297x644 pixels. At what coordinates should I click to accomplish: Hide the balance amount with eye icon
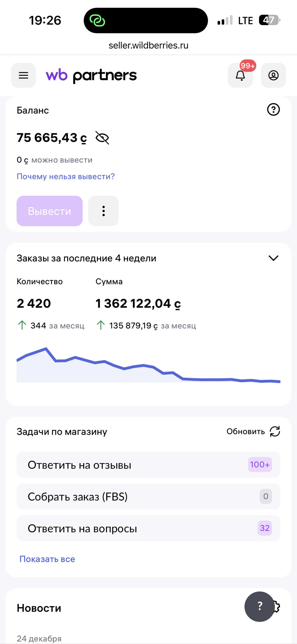(x=102, y=138)
